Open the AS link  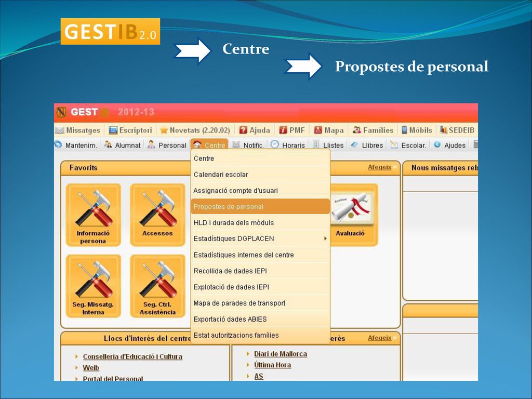pos(259,376)
